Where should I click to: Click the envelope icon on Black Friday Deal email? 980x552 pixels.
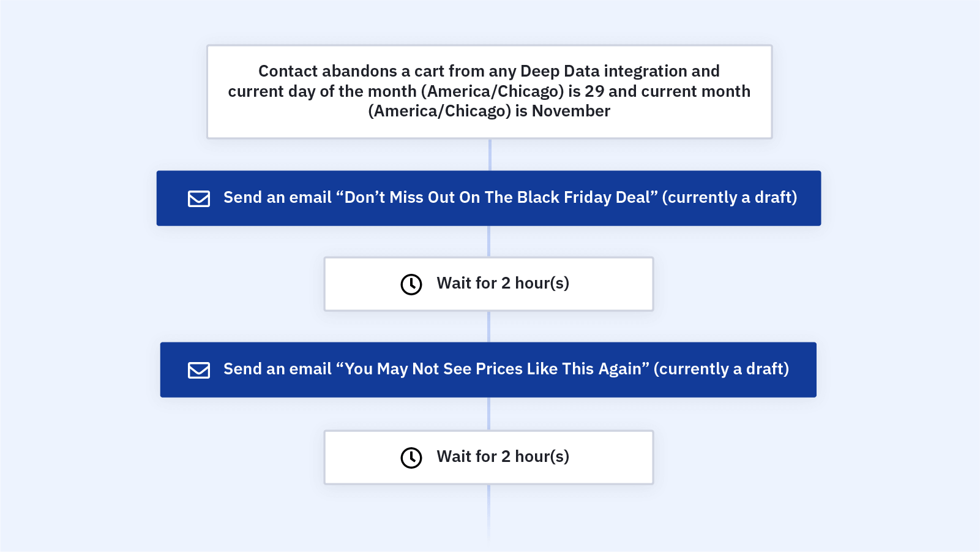point(198,198)
